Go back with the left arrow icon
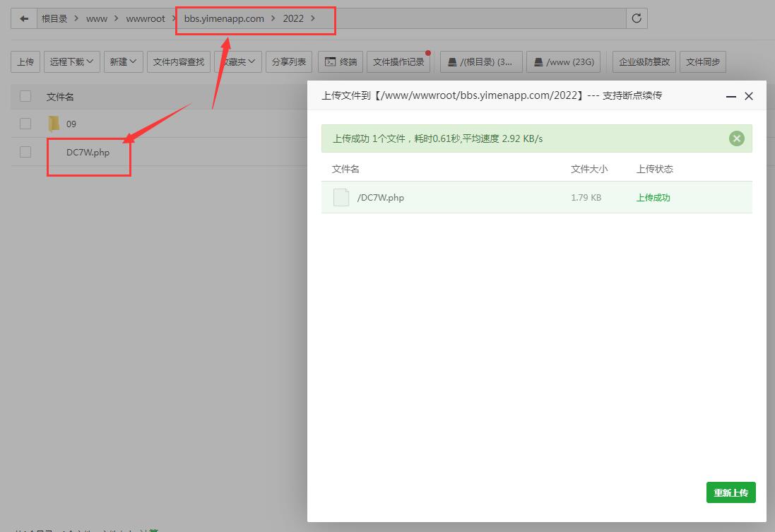 (24, 19)
